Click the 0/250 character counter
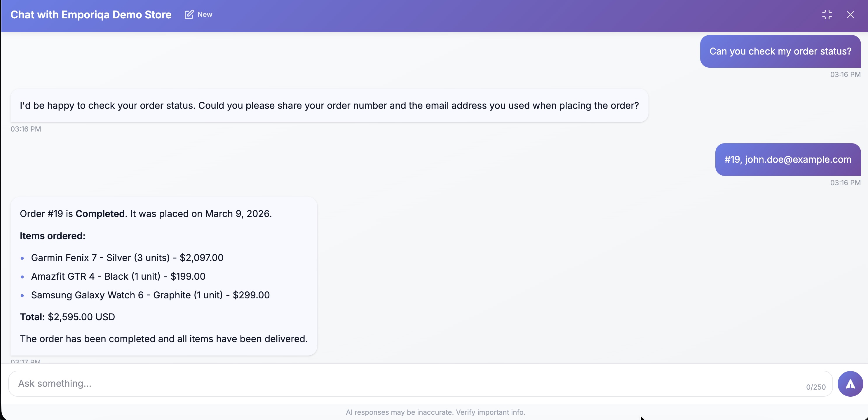 (815, 387)
